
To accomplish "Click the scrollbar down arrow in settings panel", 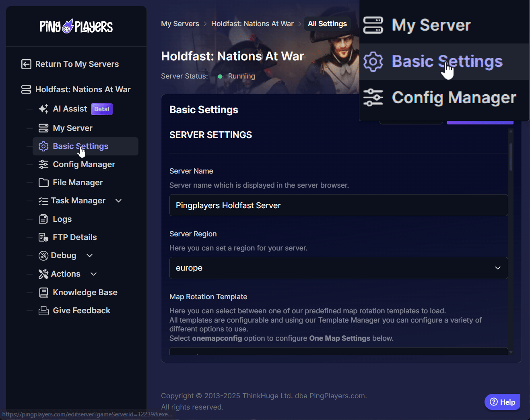I will [x=511, y=352].
